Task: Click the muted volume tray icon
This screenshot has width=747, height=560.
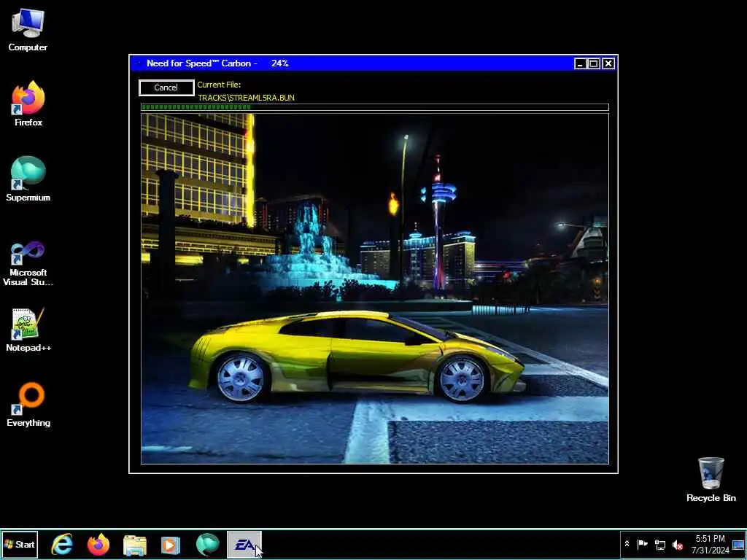Action: click(x=678, y=544)
